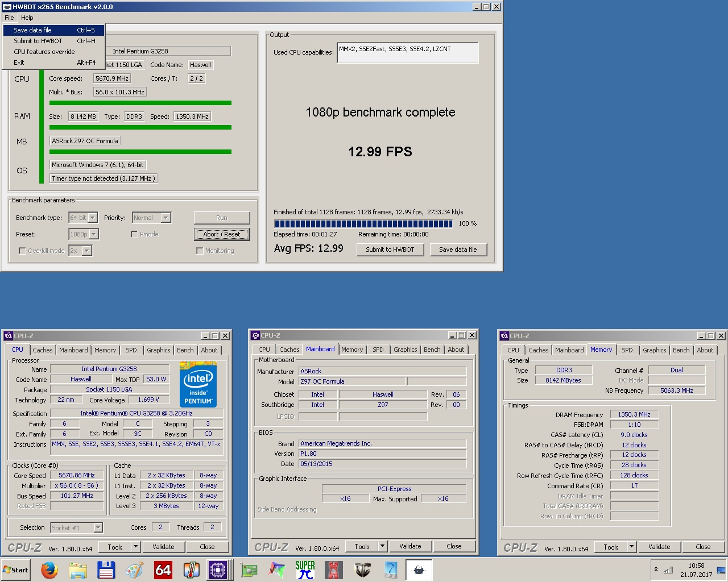Open SPD tab in CPU-Z Mainboard window
The width and height of the screenshot is (728, 582).
point(378,350)
